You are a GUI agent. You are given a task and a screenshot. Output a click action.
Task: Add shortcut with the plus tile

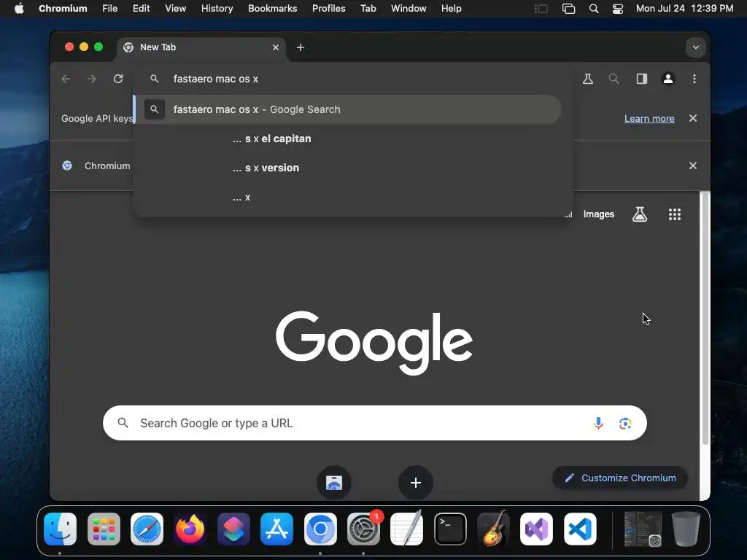click(415, 483)
